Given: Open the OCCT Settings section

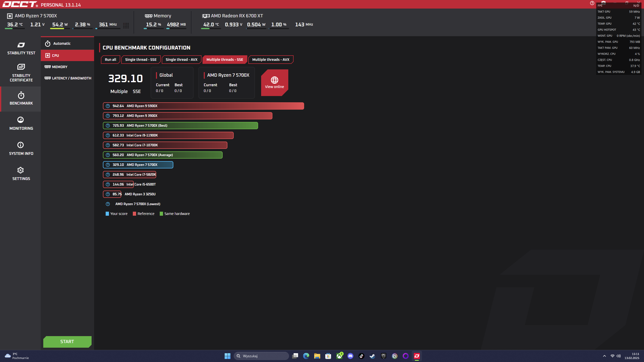Looking at the screenshot, I should [21, 173].
